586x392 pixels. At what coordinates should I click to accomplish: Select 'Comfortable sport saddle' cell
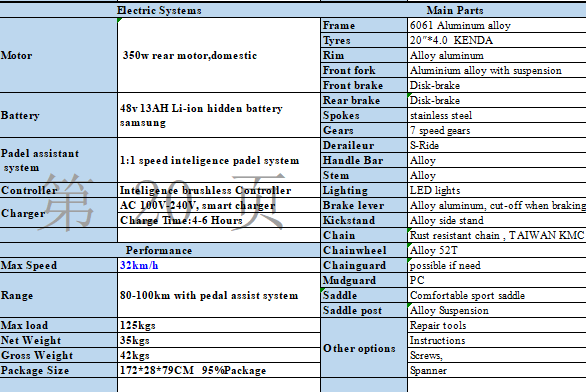[x=497, y=295]
